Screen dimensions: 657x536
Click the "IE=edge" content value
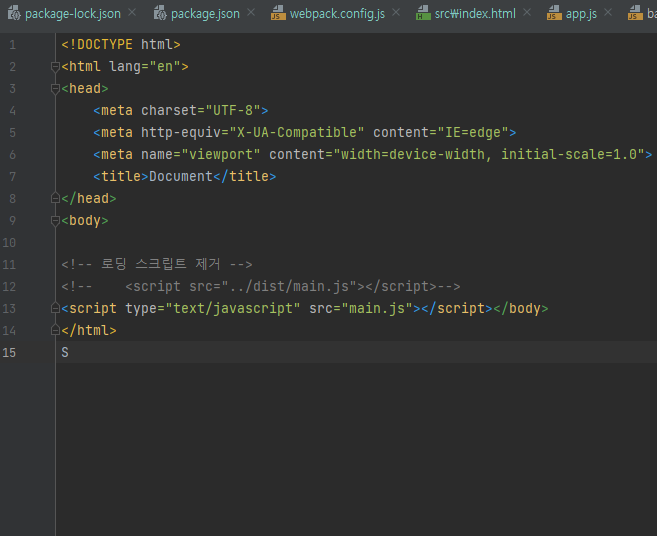click(x=473, y=132)
